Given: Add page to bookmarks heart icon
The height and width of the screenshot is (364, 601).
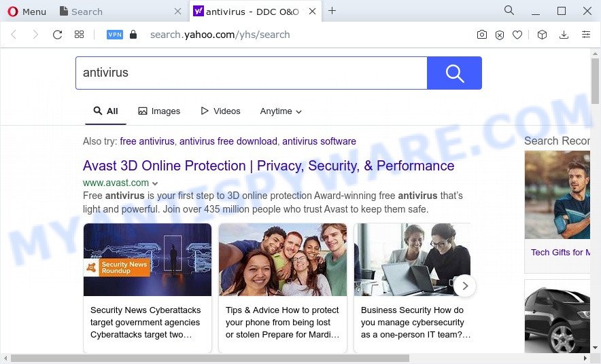Looking at the screenshot, I should [517, 35].
